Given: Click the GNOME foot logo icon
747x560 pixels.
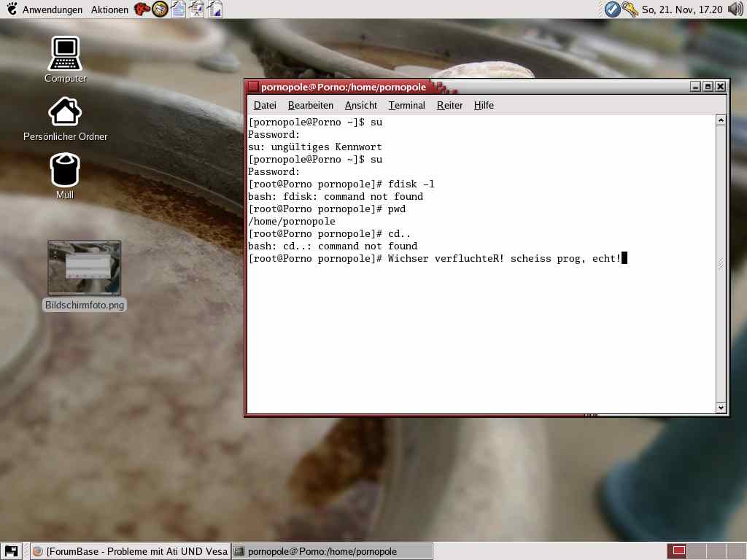Looking at the screenshot, I should [x=12, y=9].
